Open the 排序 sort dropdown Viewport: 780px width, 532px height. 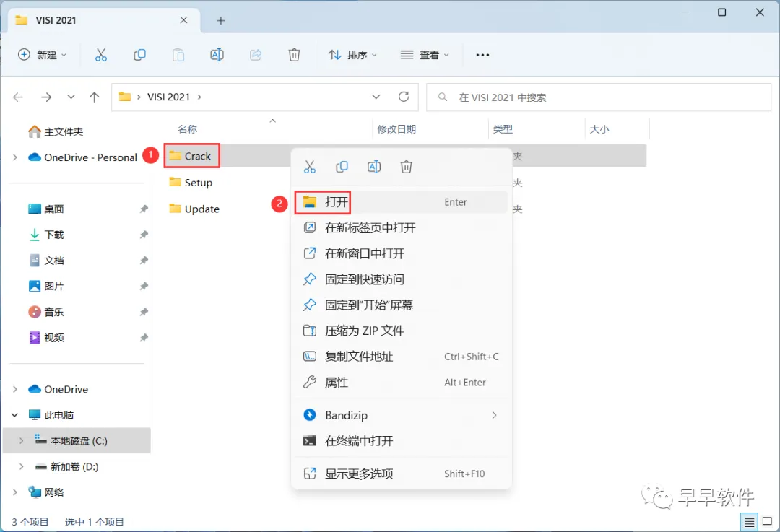pos(352,55)
